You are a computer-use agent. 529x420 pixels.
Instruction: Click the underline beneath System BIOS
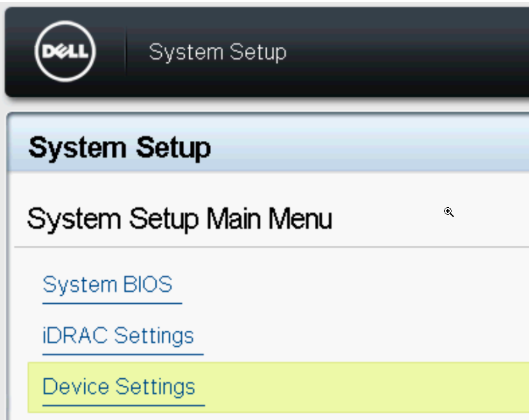tap(112, 303)
